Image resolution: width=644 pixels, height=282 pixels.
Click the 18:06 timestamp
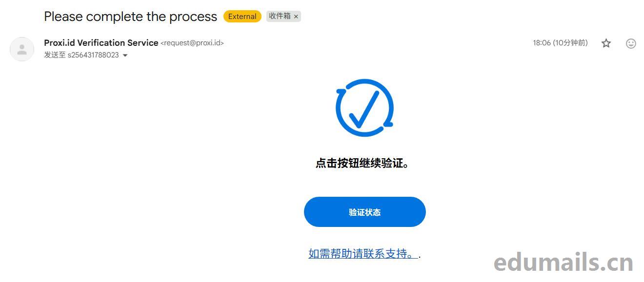coord(542,43)
